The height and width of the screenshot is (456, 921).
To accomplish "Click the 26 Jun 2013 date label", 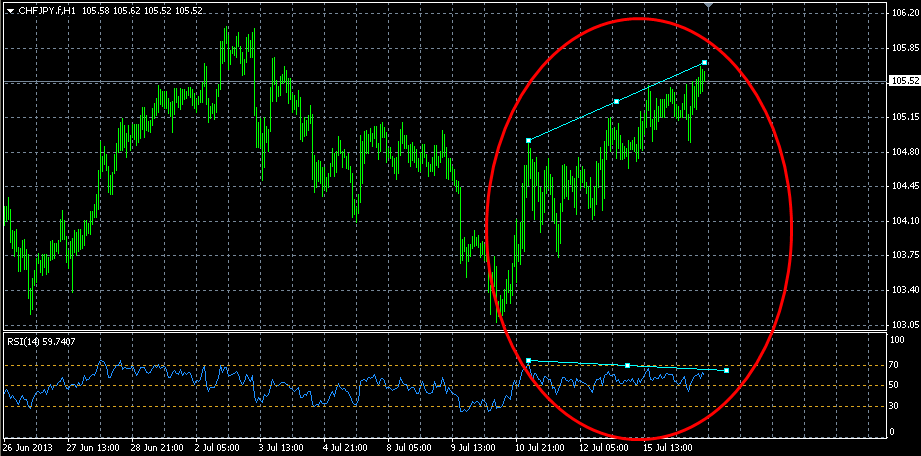I will (28, 448).
